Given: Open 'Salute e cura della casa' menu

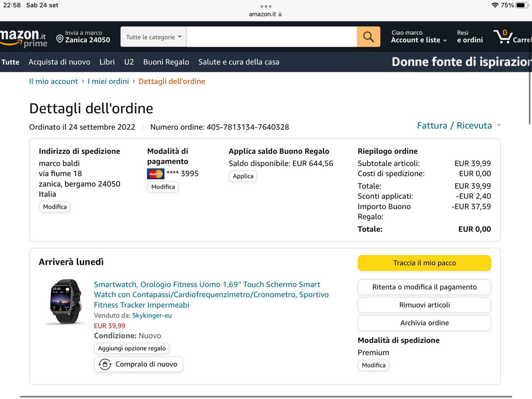Looking at the screenshot, I should pyautogui.click(x=239, y=62).
